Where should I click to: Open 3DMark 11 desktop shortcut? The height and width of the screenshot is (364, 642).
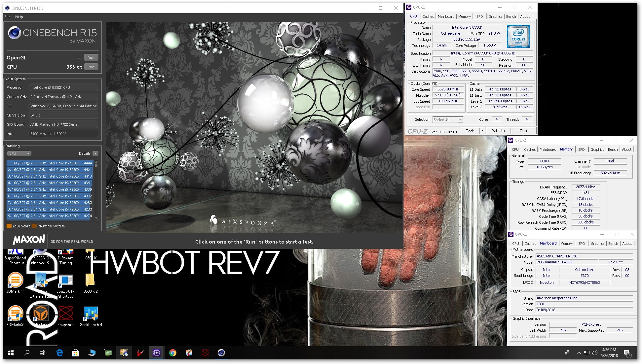15,283
